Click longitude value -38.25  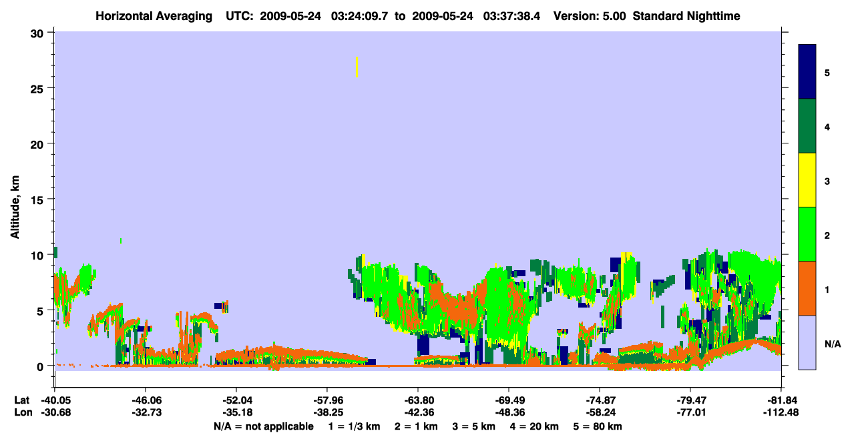click(x=327, y=412)
